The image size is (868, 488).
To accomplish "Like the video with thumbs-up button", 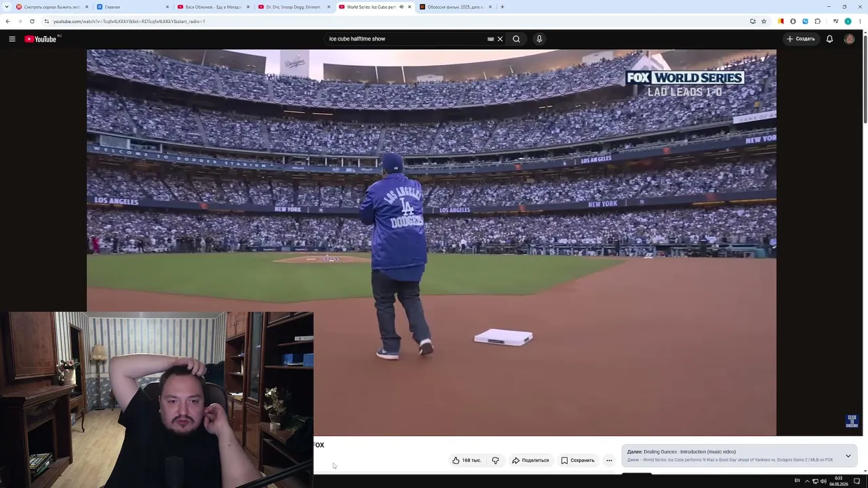I will pos(467,460).
